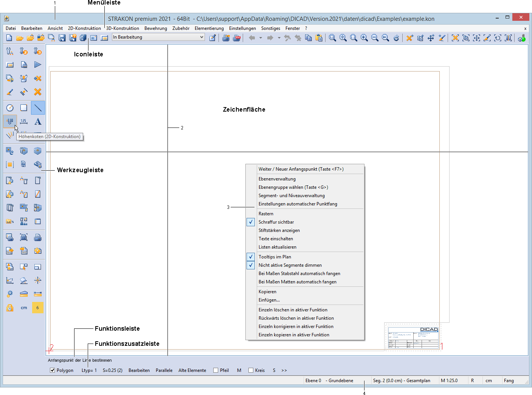Click Save with question mark icon

pos(73,37)
